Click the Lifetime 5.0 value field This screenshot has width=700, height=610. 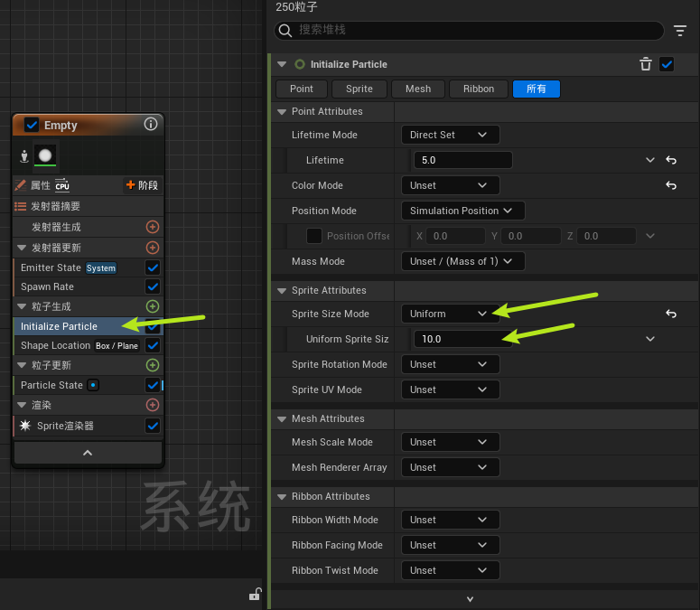point(462,160)
